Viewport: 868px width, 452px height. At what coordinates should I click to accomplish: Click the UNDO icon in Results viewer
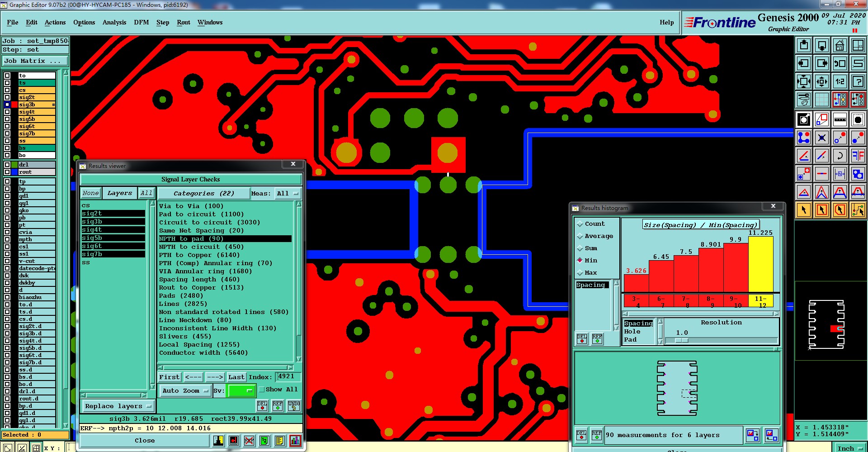pos(294,405)
